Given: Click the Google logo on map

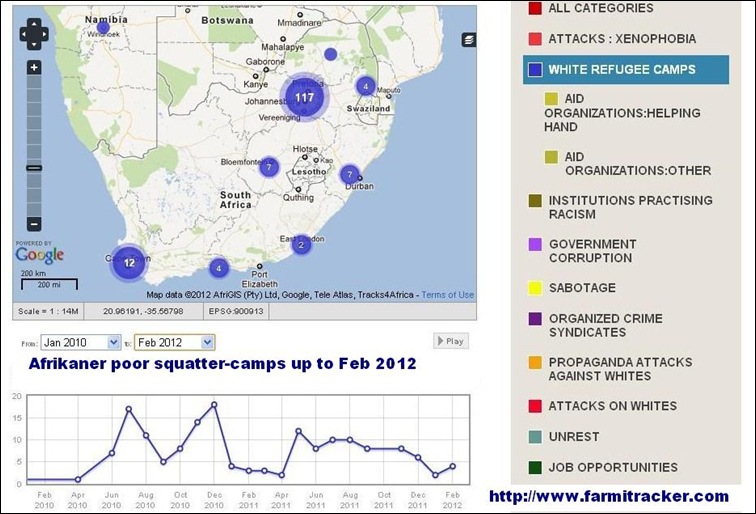Looking at the screenshot, I should [x=40, y=255].
